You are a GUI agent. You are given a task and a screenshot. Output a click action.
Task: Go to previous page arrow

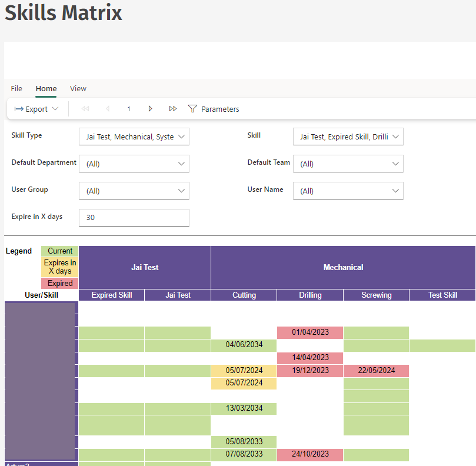108,109
